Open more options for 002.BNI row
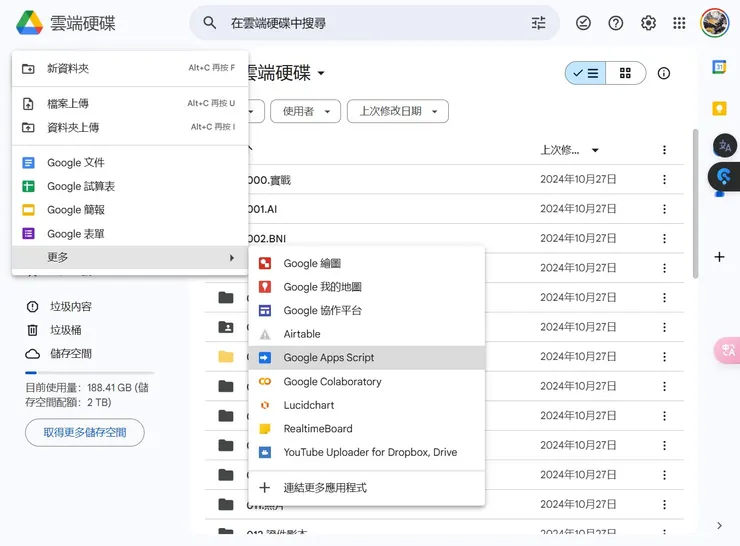740x546 pixels. click(x=664, y=238)
